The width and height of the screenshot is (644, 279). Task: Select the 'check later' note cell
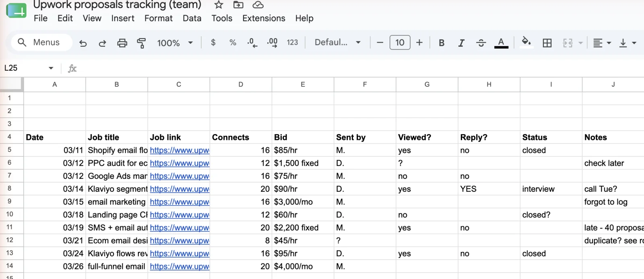coord(613,163)
